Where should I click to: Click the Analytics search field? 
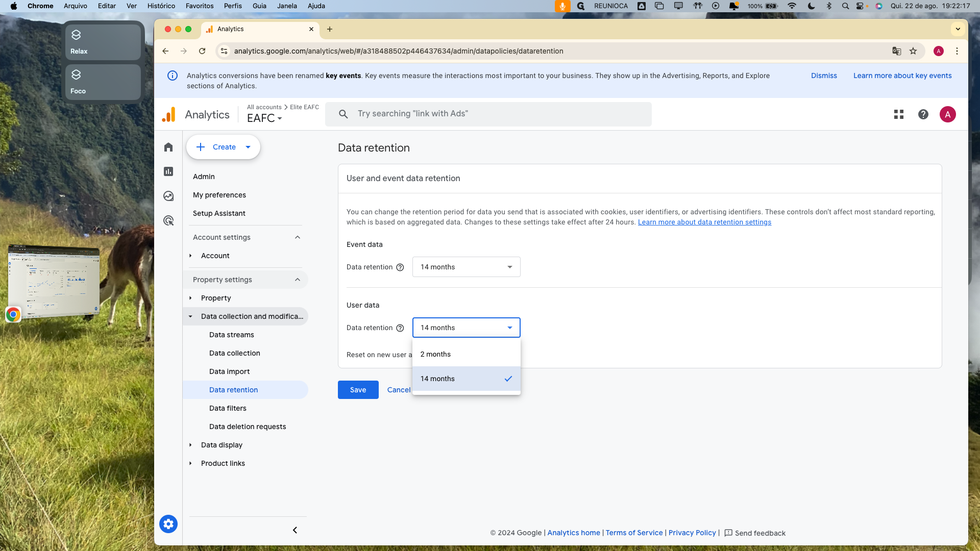point(488,114)
